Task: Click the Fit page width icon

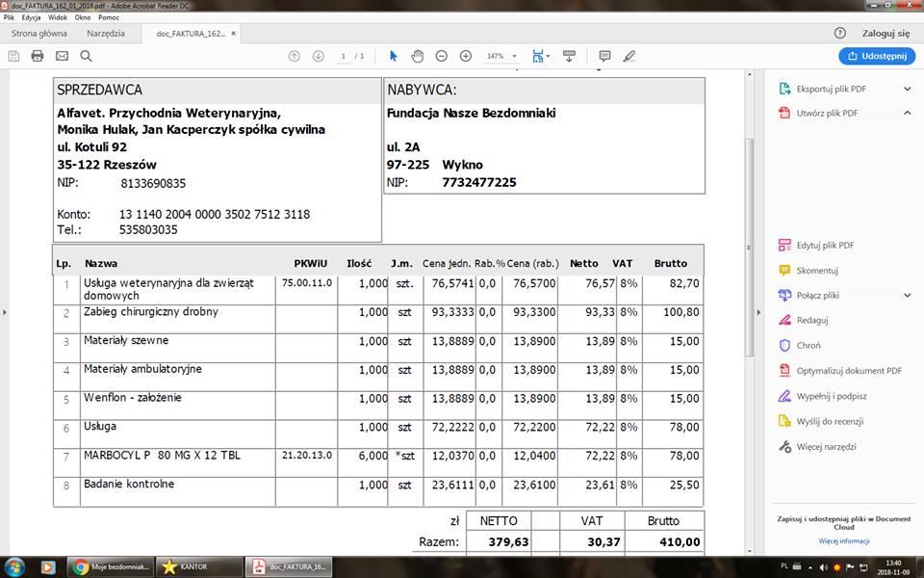Action: [537, 56]
